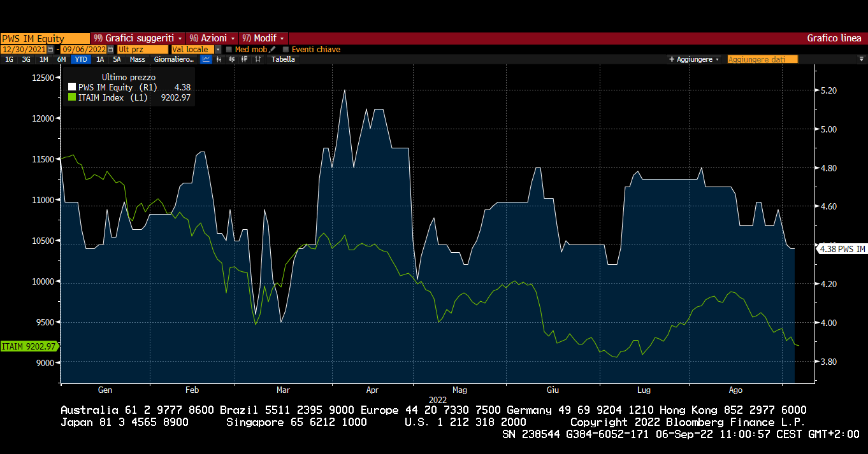Open Grafici suggeriti dropdown menu
The image size is (868, 454).
138,38
